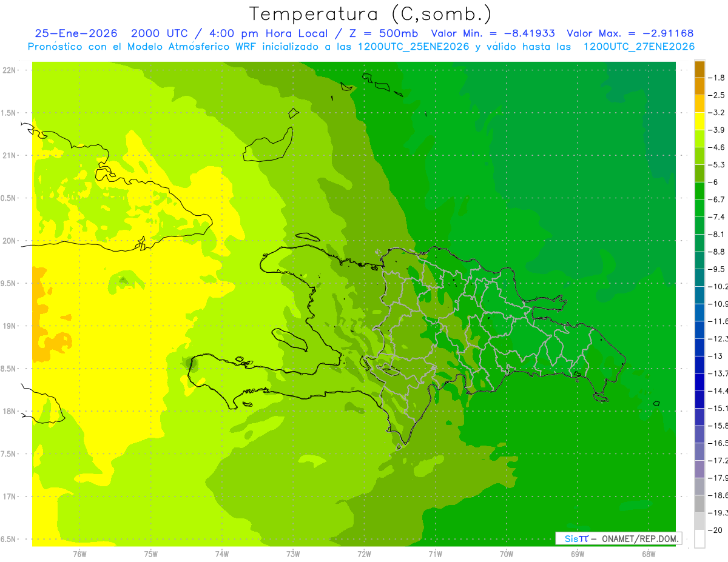Click the colorbar label "-6.7"
Screen dimensions: 728x562
pyautogui.click(x=716, y=199)
